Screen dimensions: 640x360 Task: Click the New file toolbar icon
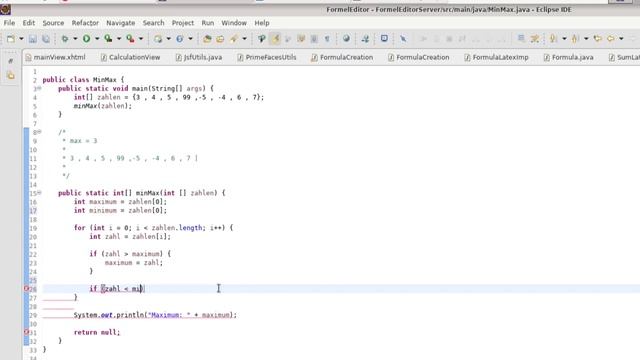(11, 39)
